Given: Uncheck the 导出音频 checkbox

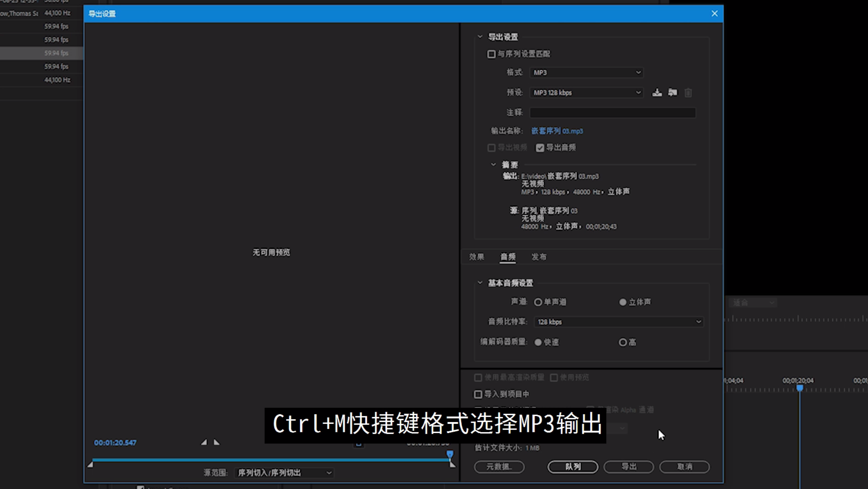Looking at the screenshot, I should [x=540, y=148].
